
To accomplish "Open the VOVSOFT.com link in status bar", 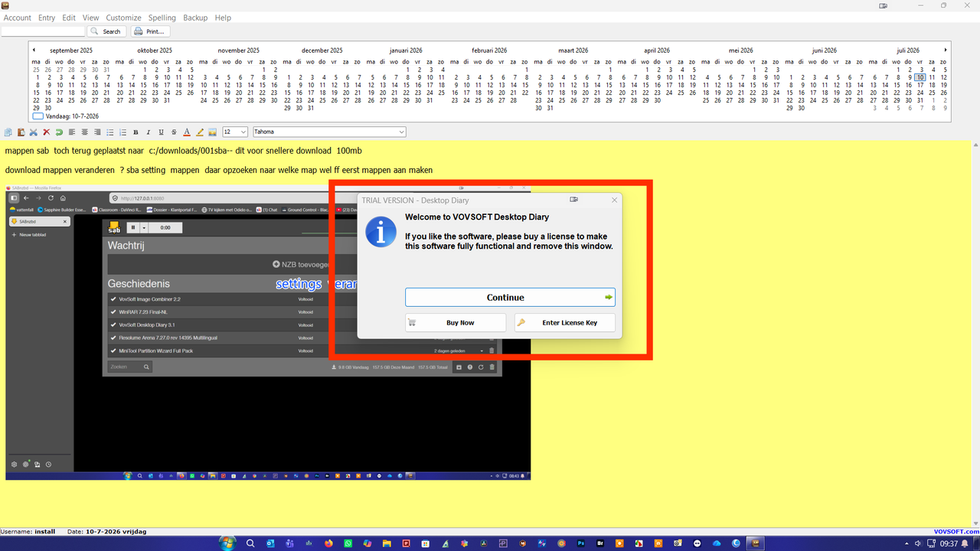I will 956,531.
